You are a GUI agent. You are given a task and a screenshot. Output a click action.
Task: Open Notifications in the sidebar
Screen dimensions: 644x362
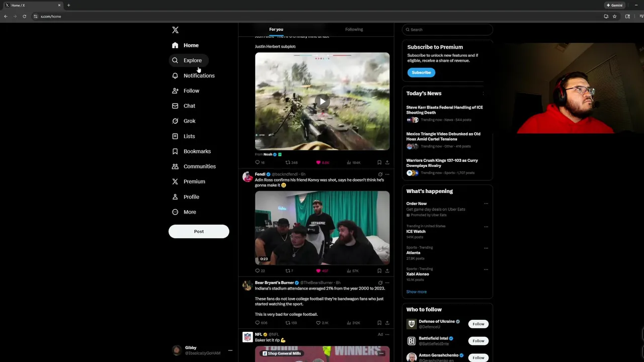193,75
